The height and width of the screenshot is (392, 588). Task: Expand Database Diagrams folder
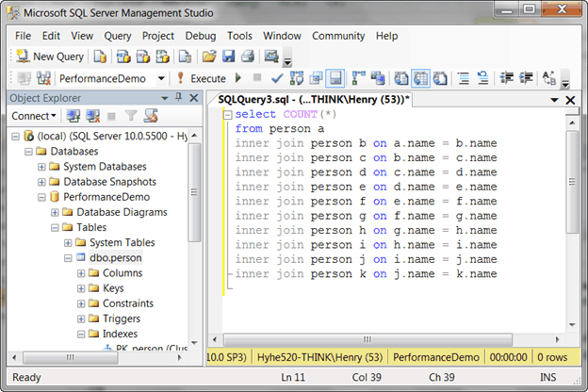55,212
